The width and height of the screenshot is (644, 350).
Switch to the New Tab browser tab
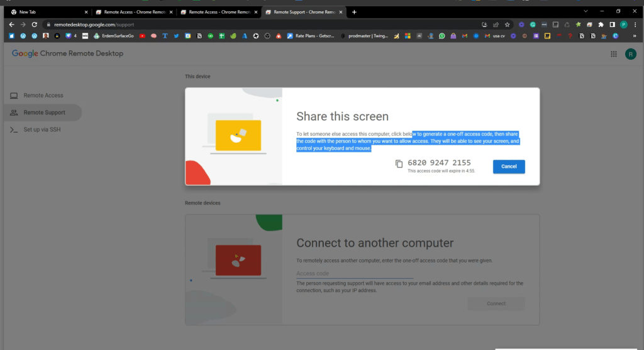pos(48,12)
